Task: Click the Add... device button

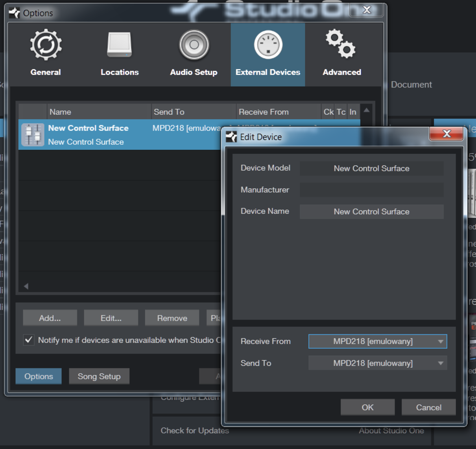Action: point(50,318)
